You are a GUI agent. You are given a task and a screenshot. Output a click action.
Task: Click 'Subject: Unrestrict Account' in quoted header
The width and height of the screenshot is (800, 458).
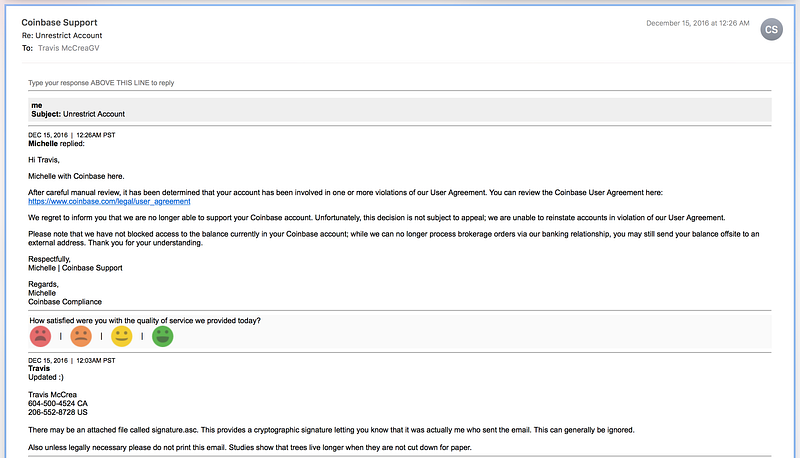[x=78, y=114]
